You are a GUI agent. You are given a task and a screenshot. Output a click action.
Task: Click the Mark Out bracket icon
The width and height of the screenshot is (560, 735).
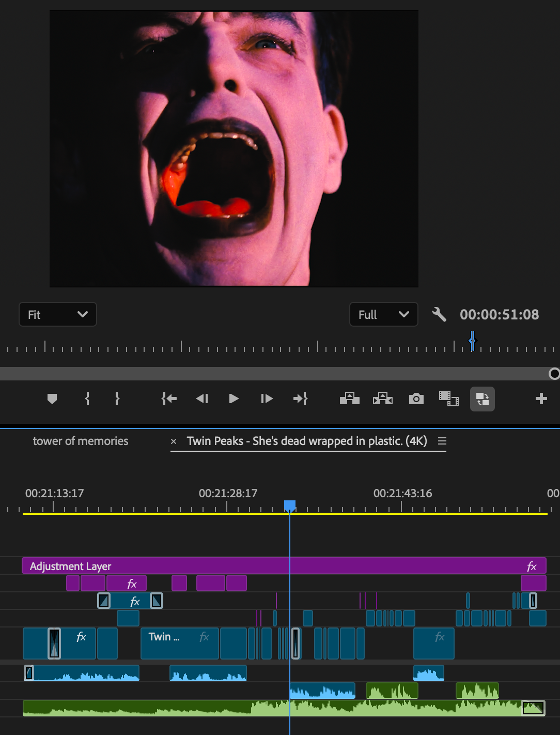point(117,399)
